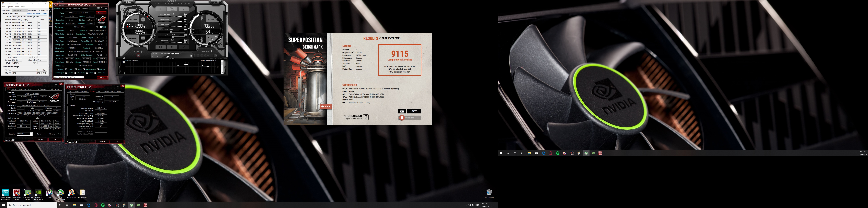The height and width of the screenshot is (208, 868).
Task: Launch Kombustor with the K button in Afterburner
Action: click(161, 9)
